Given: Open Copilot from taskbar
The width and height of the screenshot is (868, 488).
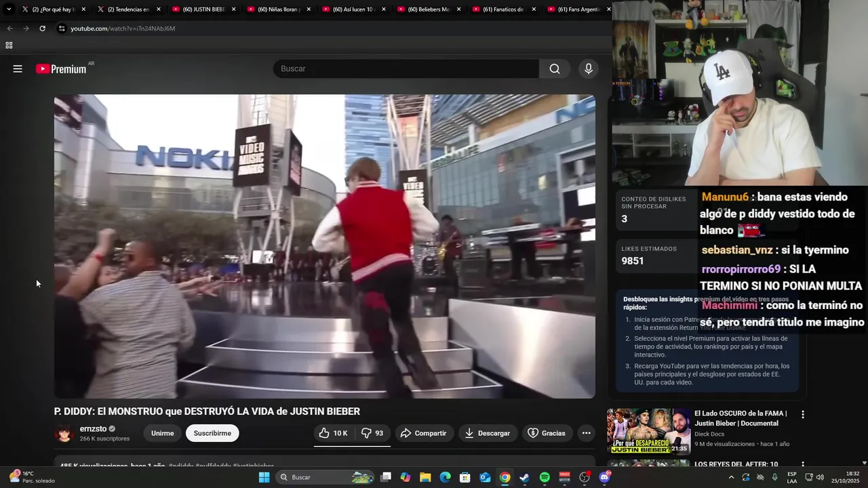Looking at the screenshot, I should click(406, 478).
